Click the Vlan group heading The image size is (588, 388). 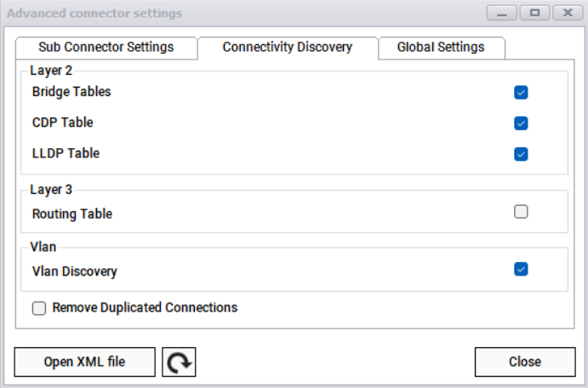click(x=43, y=248)
